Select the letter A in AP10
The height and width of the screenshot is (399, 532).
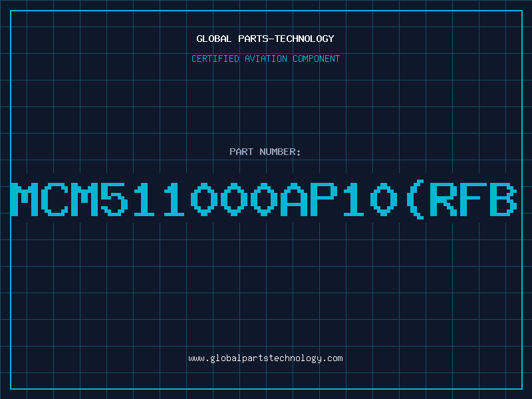(294, 199)
